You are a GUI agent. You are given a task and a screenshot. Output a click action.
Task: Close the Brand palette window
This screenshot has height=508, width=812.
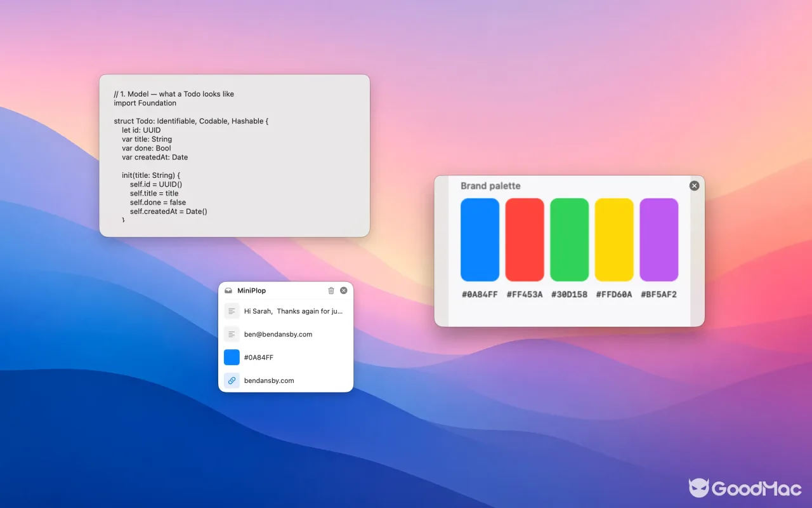694,185
